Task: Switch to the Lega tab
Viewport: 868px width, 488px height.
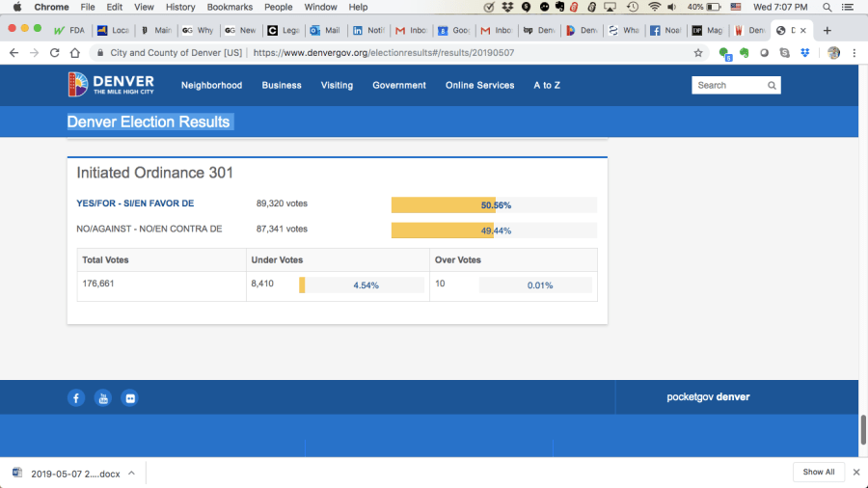Action: tap(284, 31)
